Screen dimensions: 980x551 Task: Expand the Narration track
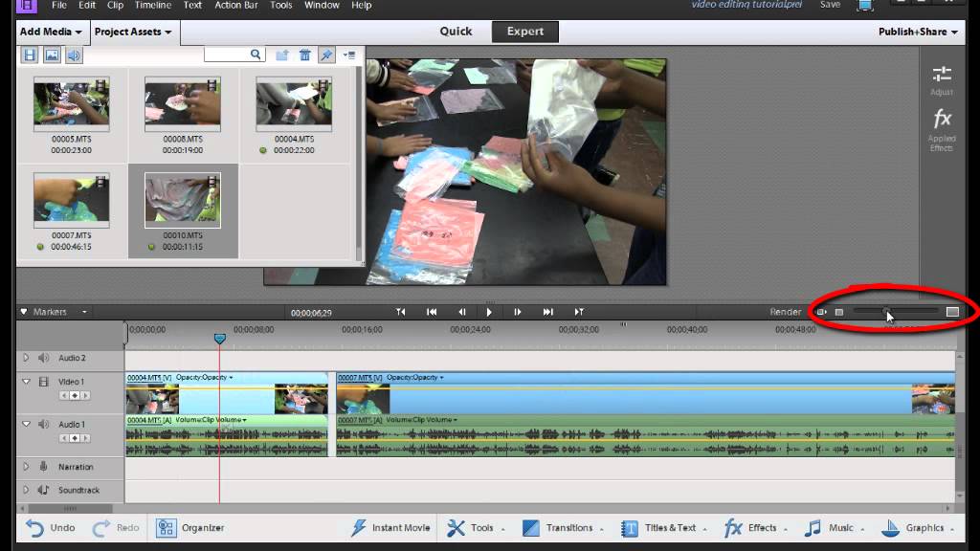26,467
